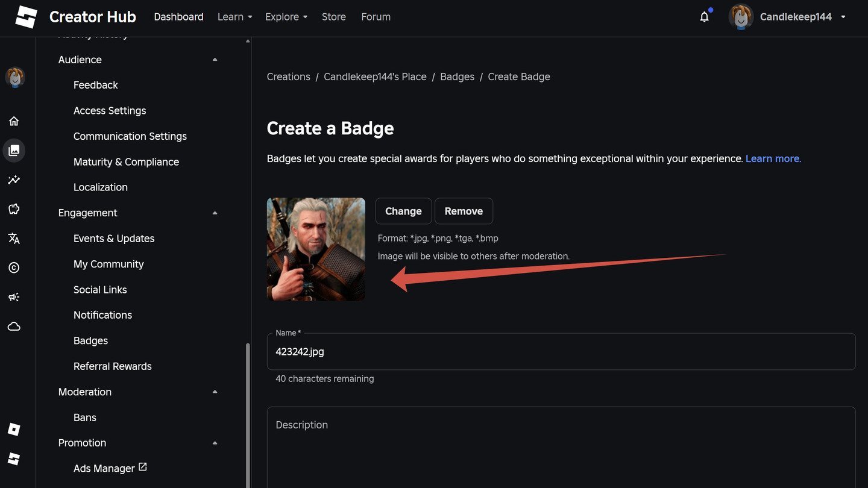Open the Analytics chart icon
Image resolution: width=868 pixels, height=488 pixels.
tap(14, 180)
